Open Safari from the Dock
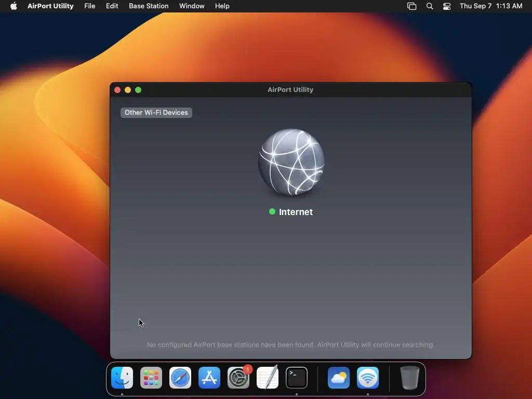The image size is (532, 399). 180,377
